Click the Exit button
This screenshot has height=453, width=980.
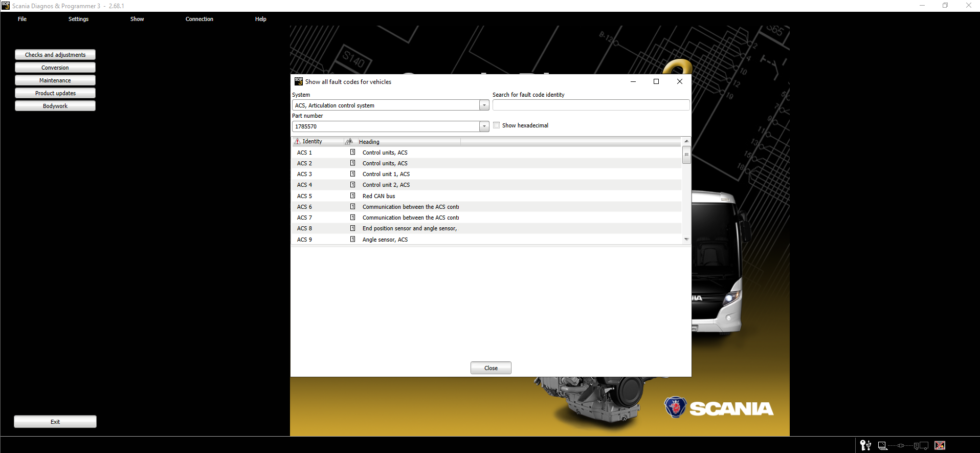[55, 422]
